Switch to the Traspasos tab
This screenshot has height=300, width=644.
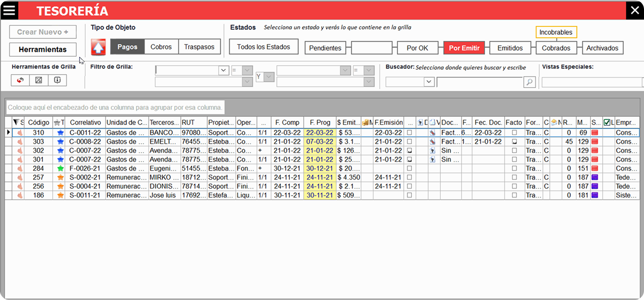tap(199, 47)
